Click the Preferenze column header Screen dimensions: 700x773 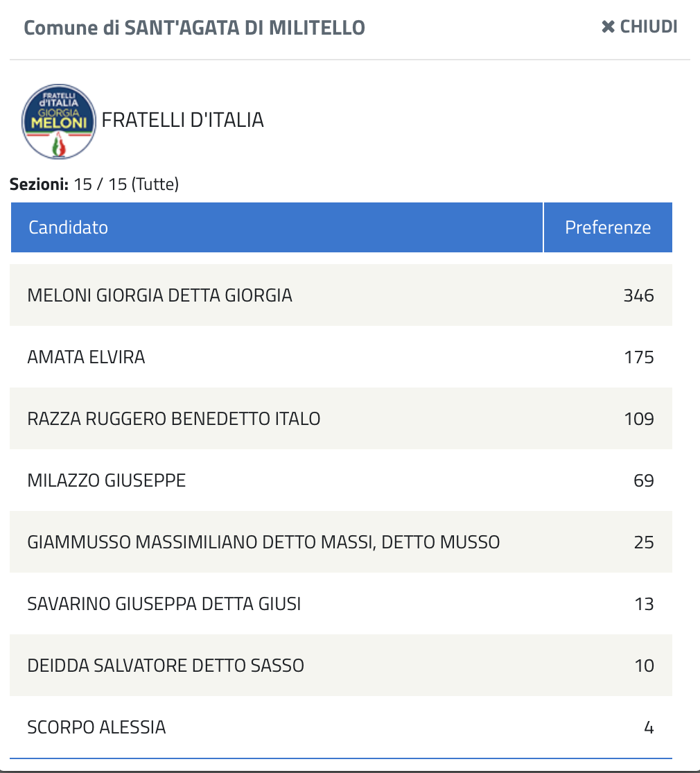tap(607, 227)
